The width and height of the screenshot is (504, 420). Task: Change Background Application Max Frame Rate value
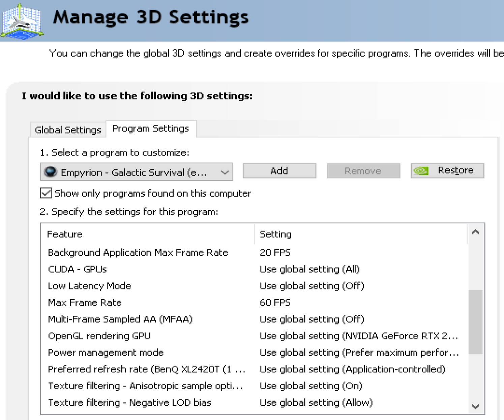click(x=275, y=253)
